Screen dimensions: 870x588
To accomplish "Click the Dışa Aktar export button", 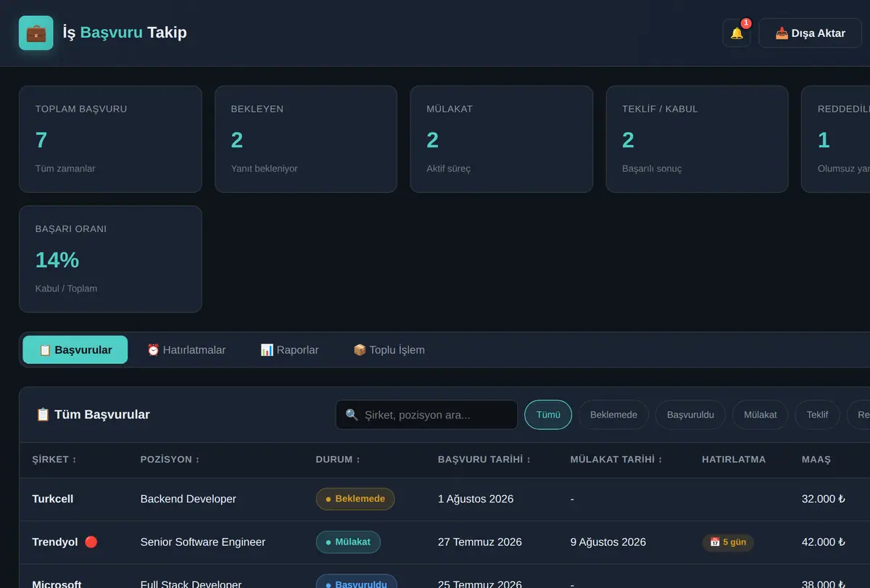I will pos(810,33).
